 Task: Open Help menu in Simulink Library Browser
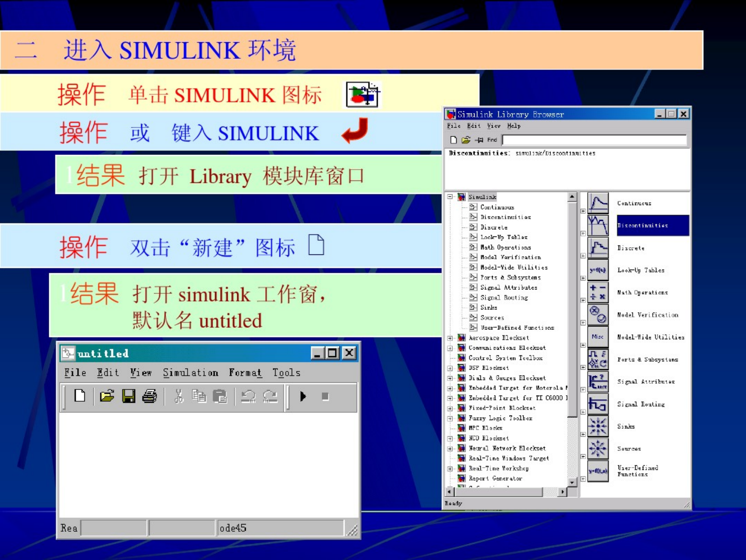[514, 126]
